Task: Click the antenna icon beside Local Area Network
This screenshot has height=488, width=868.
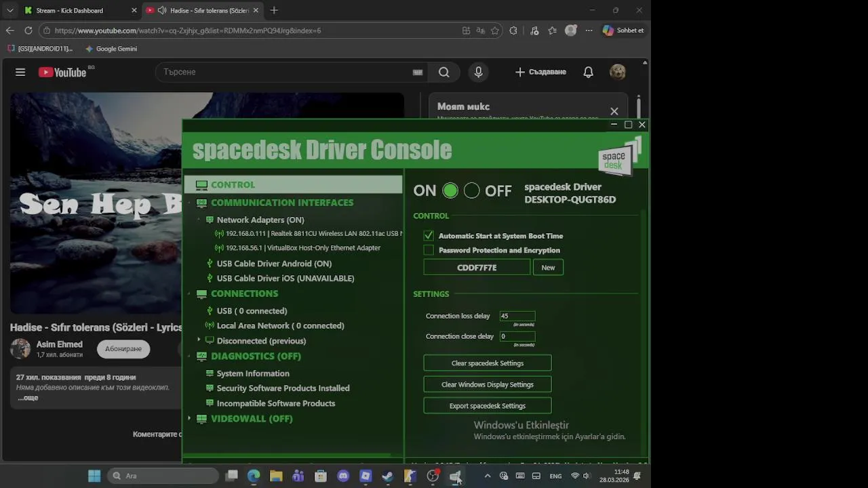Action: tap(210, 326)
